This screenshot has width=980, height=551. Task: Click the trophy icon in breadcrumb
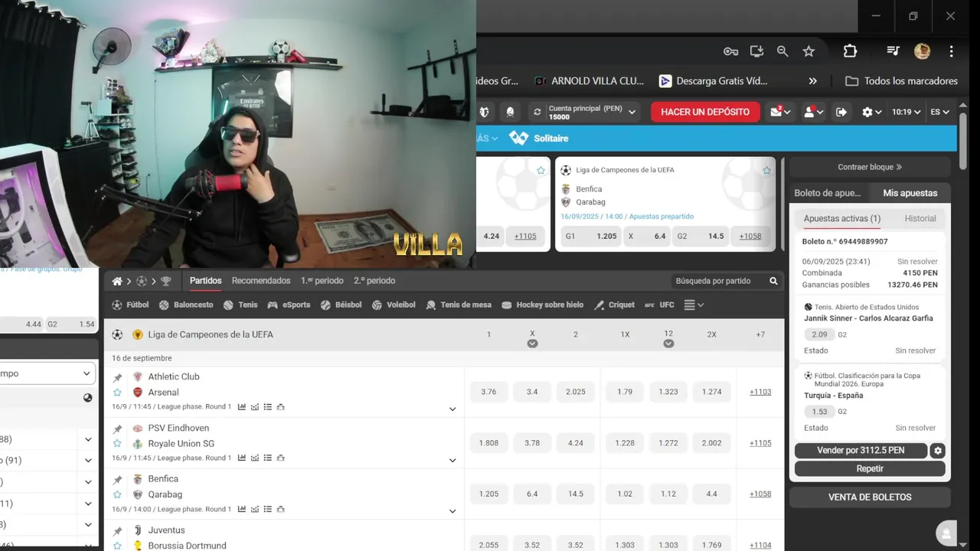(165, 281)
